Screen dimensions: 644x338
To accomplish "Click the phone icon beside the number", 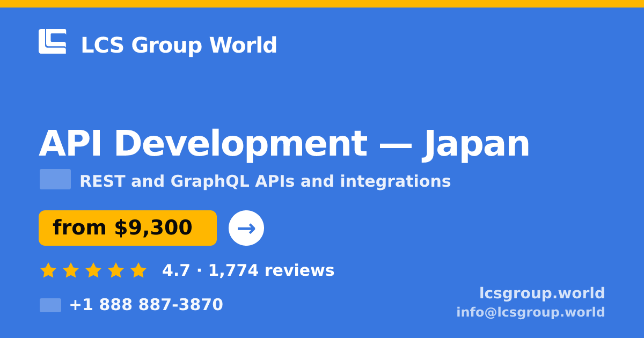I will tap(50, 305).
